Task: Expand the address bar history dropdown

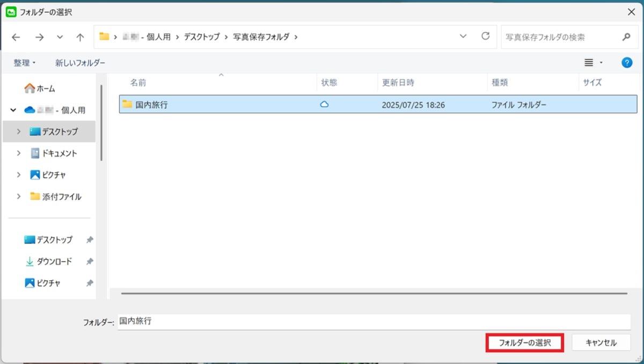Action: [x=463, y=36]
